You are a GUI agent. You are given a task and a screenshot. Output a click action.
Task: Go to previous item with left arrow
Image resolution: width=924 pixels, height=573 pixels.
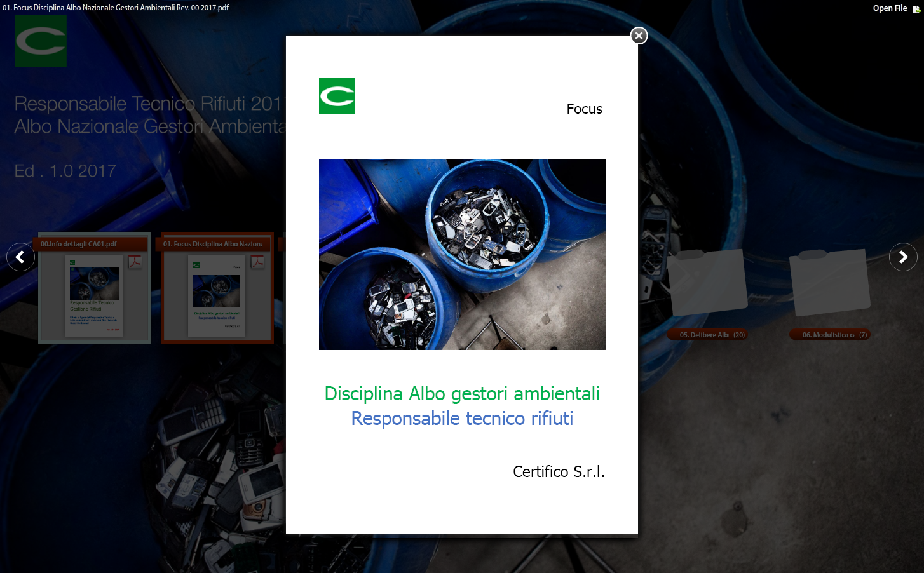tap(20, 257)
